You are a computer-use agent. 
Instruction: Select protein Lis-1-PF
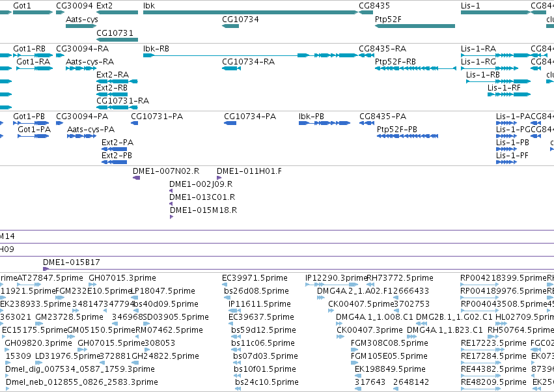coord(506,162)
